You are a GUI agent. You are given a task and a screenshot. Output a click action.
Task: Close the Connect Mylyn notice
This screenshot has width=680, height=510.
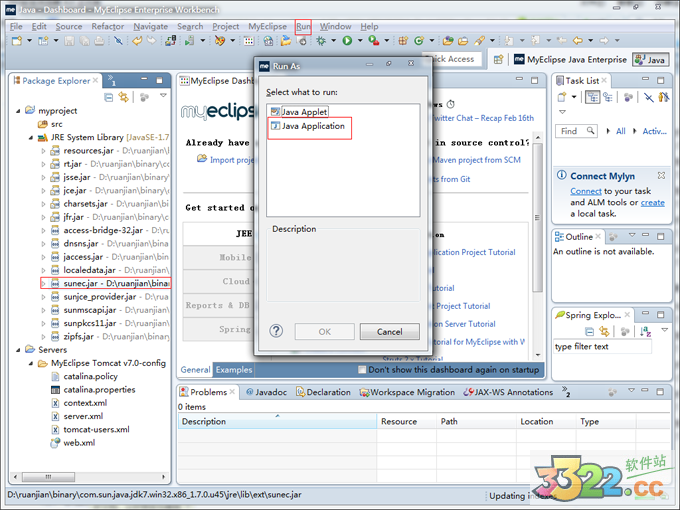tap(661, 175)
